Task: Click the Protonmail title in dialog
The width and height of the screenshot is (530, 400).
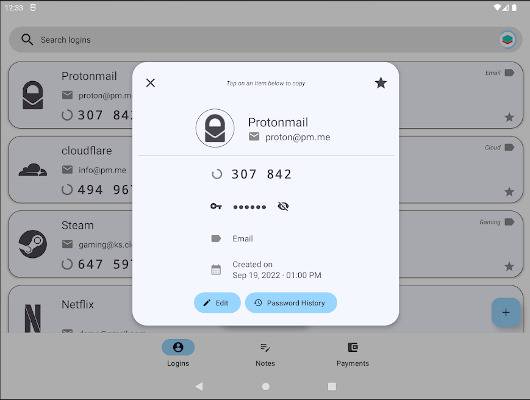Action: click(x=278, y=122)
